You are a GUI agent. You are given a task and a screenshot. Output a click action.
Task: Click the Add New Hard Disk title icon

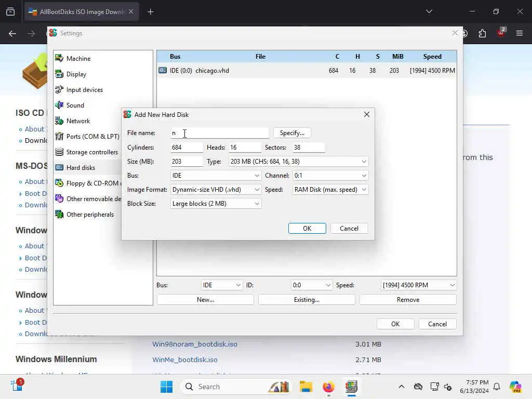(x=127, y=114)
